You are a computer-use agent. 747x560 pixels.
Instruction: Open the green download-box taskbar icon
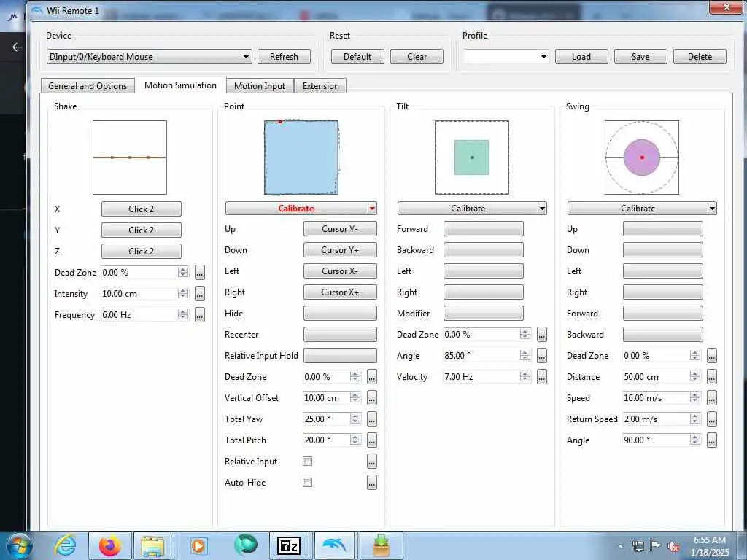point(381,545)
